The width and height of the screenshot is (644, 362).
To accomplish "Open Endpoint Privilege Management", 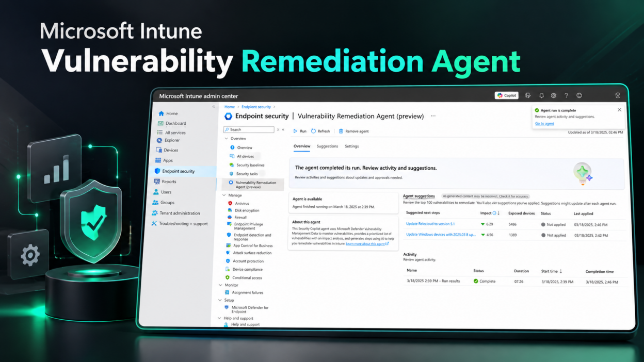I will point(245,226).
